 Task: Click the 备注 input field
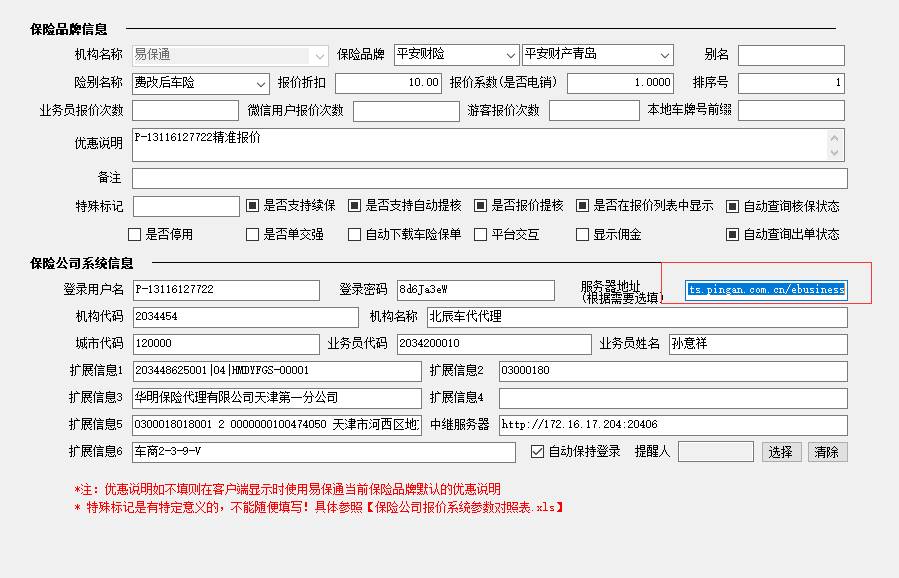click(x=490, y=178)
